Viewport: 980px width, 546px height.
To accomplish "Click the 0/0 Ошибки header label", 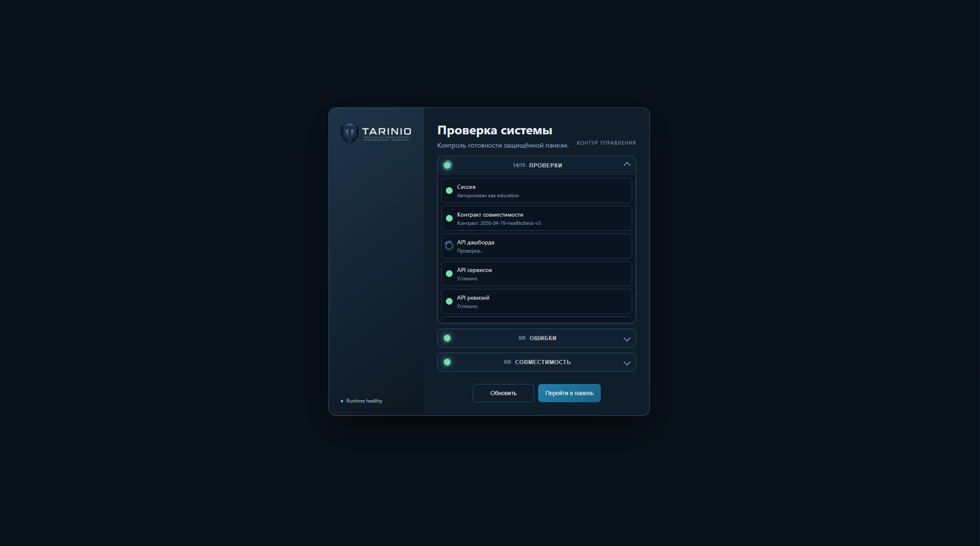I will (537, 338).
